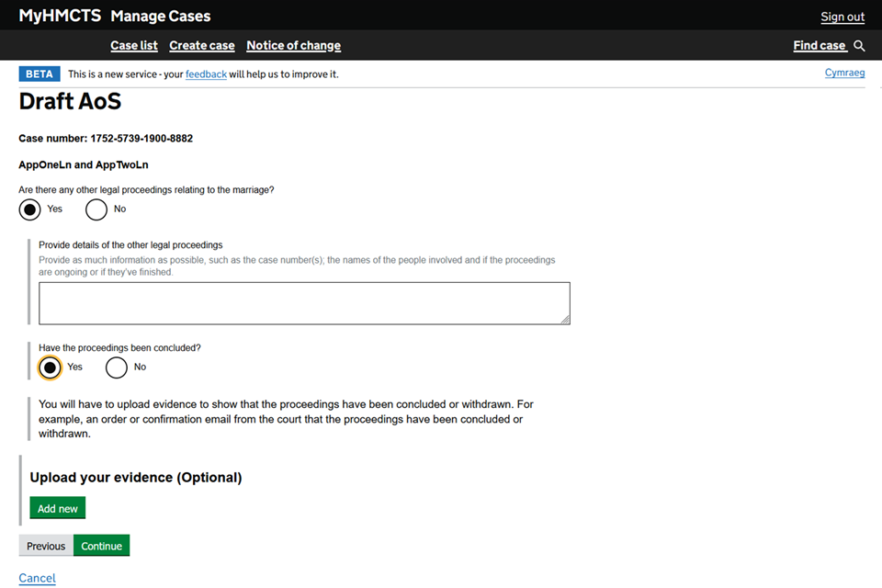Viewport: 882px width, 588px height.
Task: Open the Find case link
Action: click(819, 45)
